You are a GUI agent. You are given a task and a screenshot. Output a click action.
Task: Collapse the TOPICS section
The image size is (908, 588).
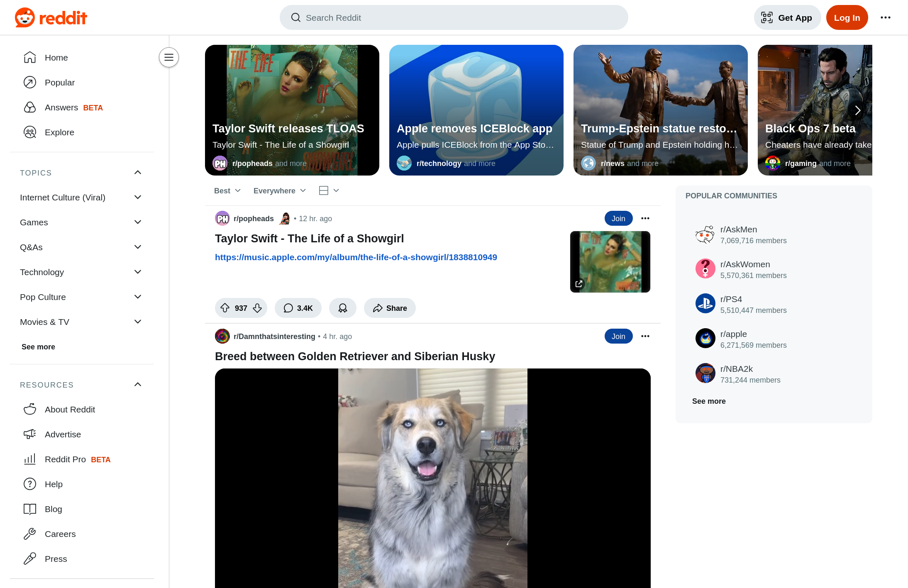[138, 173]
